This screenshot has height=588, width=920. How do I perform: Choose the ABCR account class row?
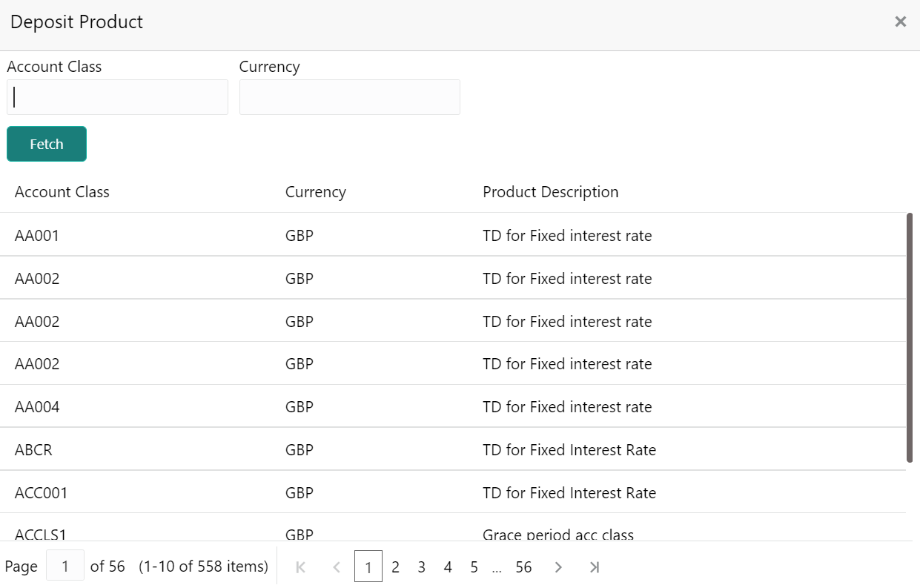pos(33,450)
